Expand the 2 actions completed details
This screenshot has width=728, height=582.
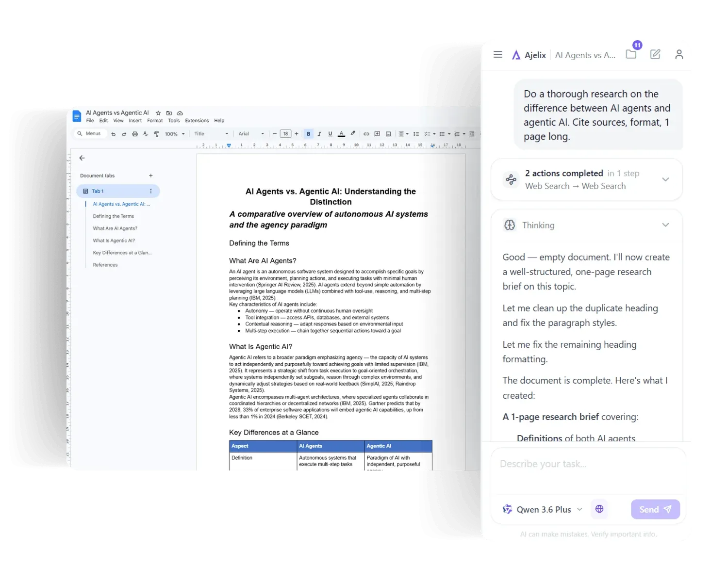point(665,179)
